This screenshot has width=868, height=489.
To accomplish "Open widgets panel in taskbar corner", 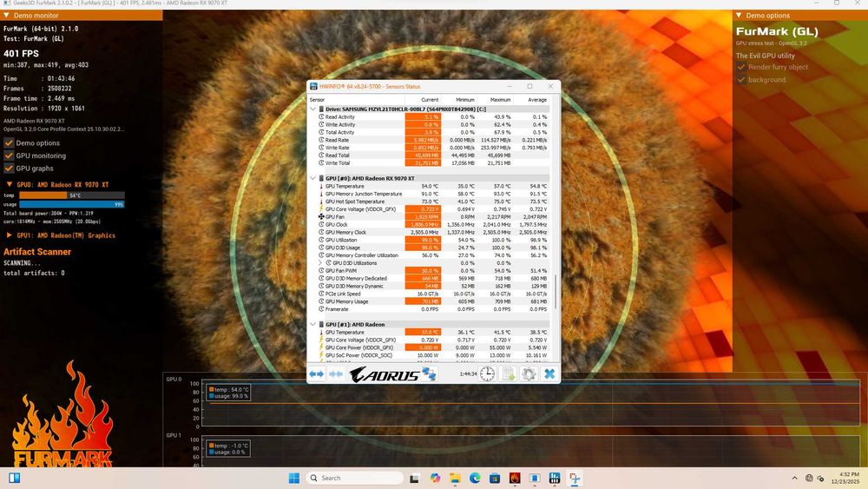I will pyautogui.click(x=15, y=478).
